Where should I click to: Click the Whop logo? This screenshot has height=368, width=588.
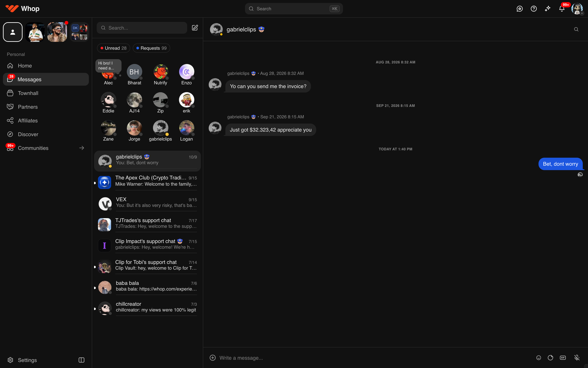[x=22, y=8]
